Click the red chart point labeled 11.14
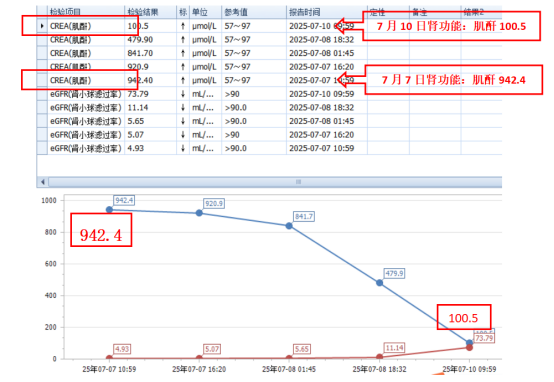Screen dimensions: 554x382 click(x=379, y=357)
